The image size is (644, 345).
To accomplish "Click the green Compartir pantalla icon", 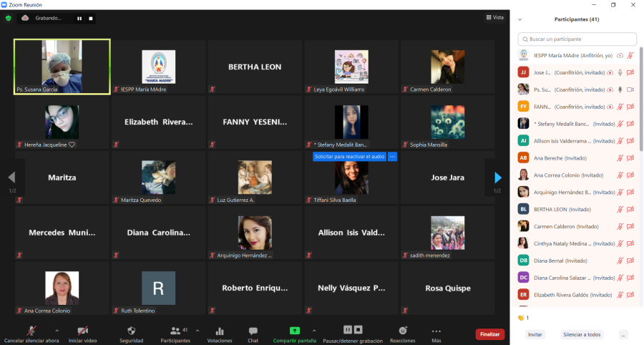I will 294,331.
